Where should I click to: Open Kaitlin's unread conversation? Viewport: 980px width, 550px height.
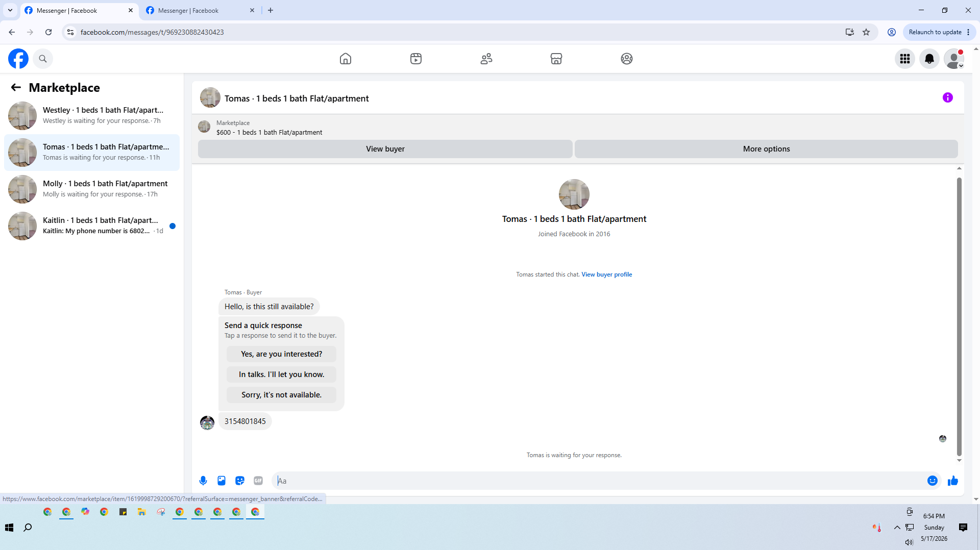[92, 226]
